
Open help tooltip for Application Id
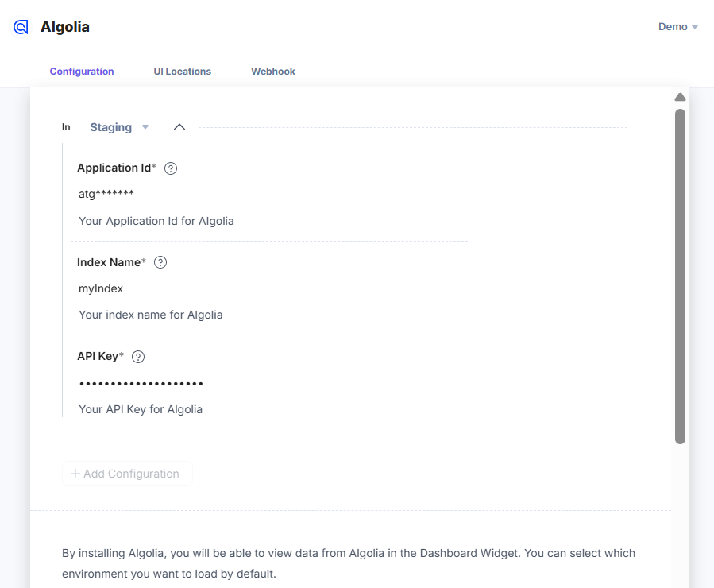point(171,168)
